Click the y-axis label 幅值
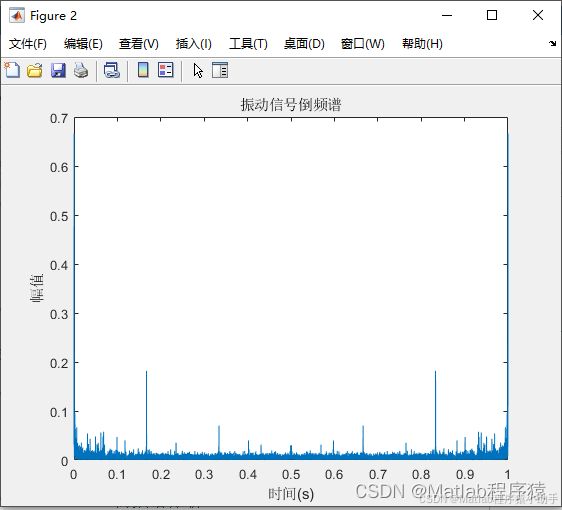This screenshot has height=510, width=562. point(37,289)
